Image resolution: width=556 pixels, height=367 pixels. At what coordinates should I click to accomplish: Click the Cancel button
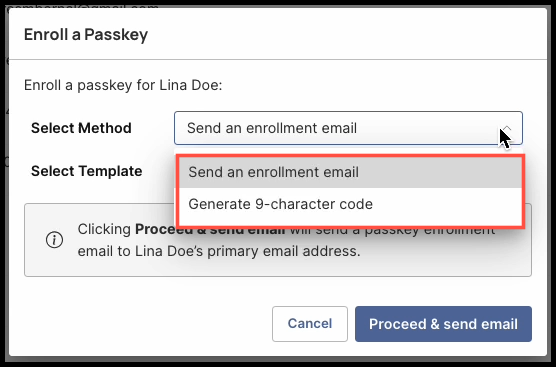coord(310,324)
